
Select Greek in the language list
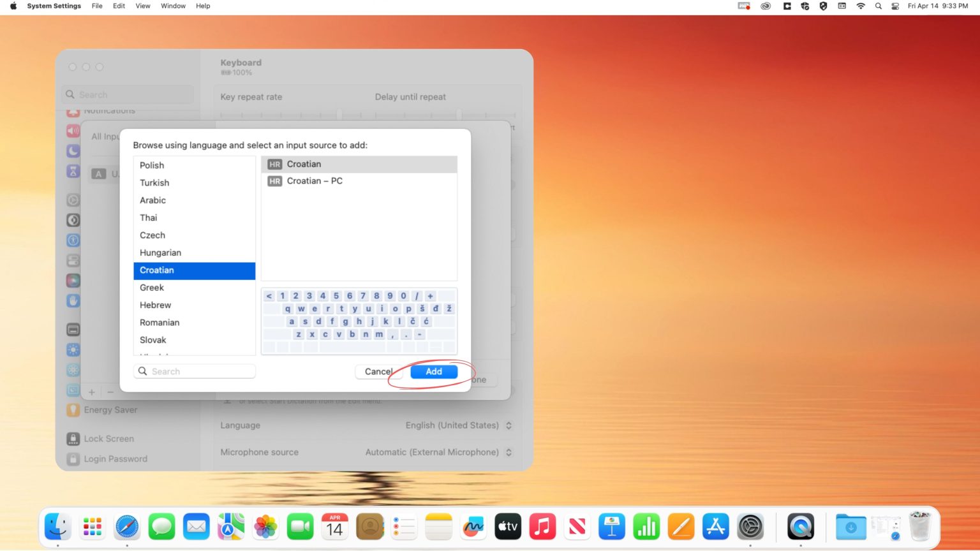(x=152, y=288)
